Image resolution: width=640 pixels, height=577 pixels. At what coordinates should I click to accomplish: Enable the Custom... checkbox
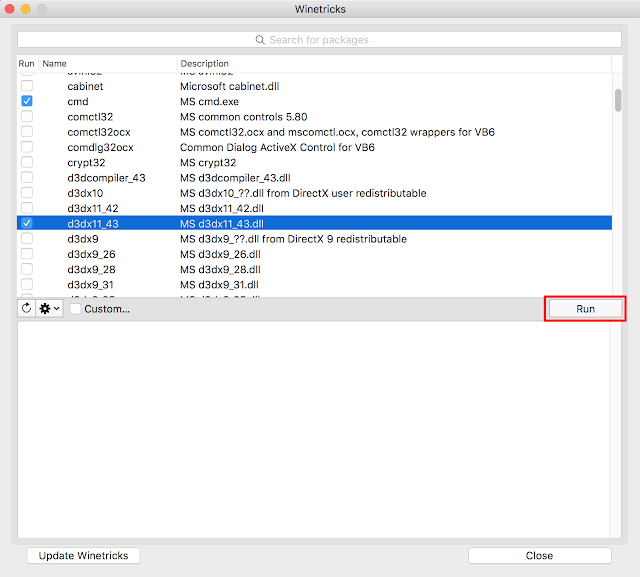75,309
